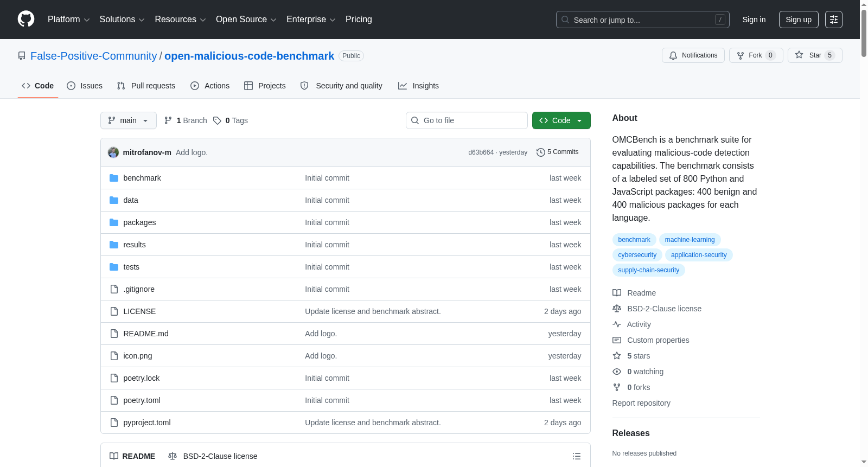The width and height of the screenshot is (868, 467).
Task: Open the benchmark folder
Action: pyautogui.click(x=142, y=178)
